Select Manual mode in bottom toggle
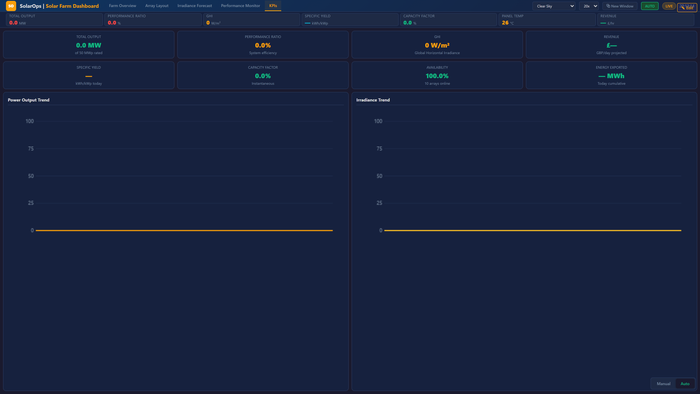The width and height of the screenshot is (700, 394). pyautogui.click(x=663, y=384)
